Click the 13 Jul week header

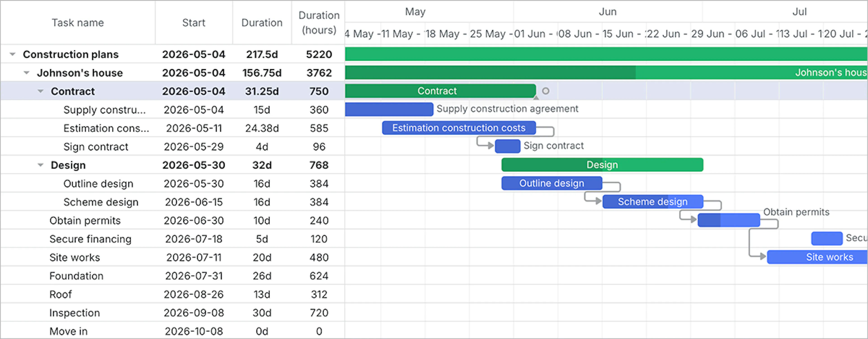pos(801,33)
